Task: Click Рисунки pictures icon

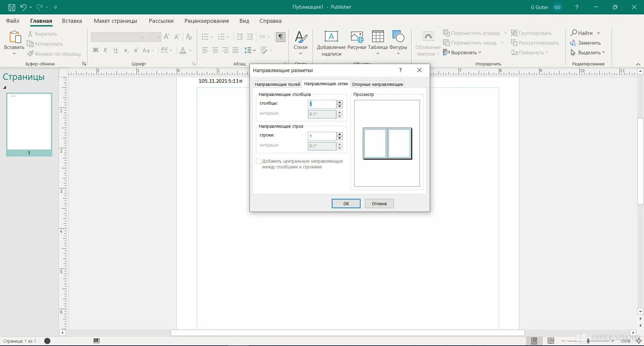Action: [x=357, y=37]
